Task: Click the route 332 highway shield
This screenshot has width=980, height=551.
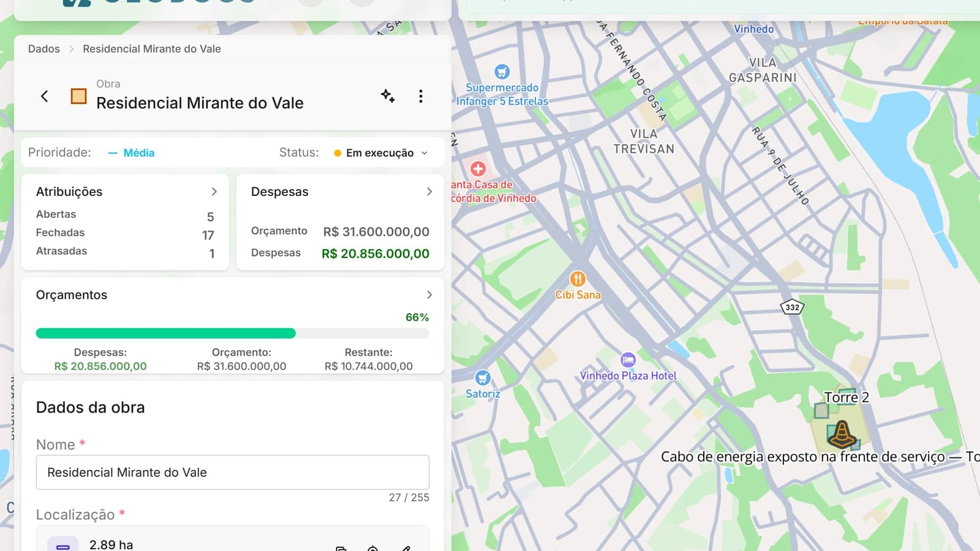Action: click(793, 307)
